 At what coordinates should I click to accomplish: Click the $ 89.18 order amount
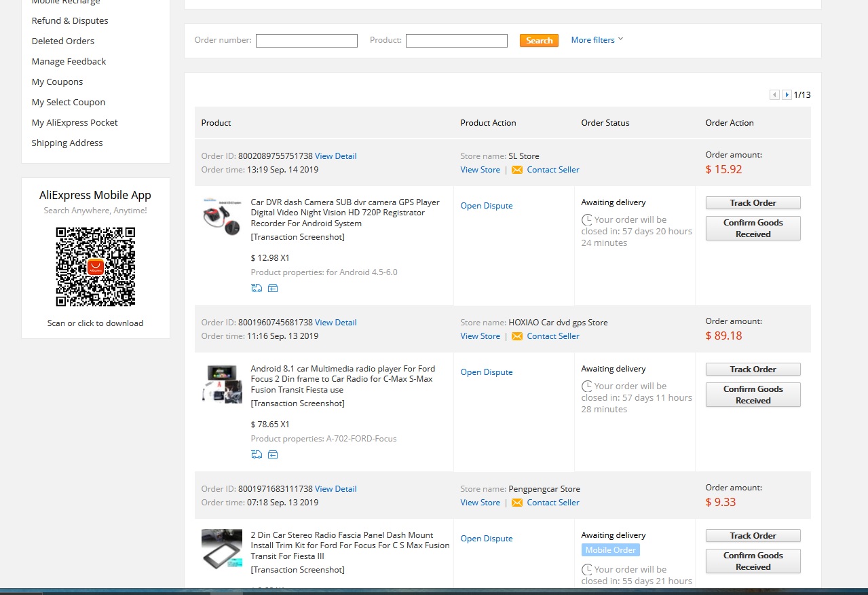point(723,336)
